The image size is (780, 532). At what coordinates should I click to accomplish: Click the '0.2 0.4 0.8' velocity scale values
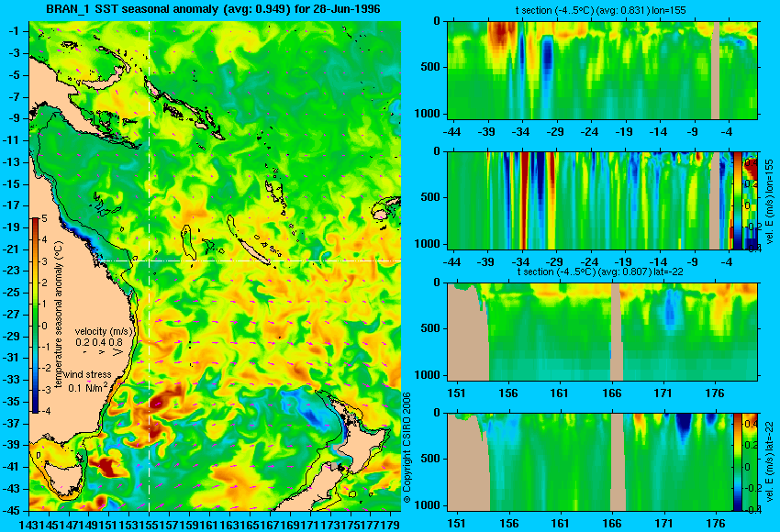pyautogui.click(x=99, y=342)
